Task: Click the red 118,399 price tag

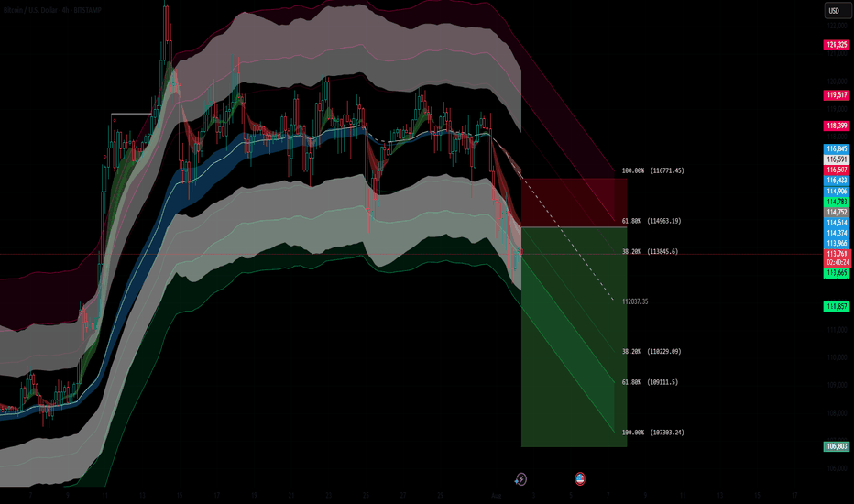Action: click(x=837, y=126)
